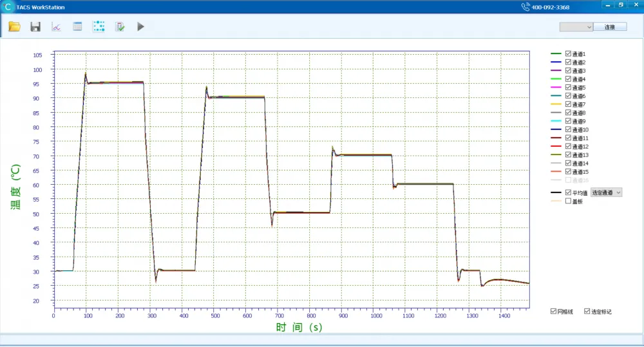Click the 50 label on the temperature axis
The image size is (644, 347).
(36, 214)
